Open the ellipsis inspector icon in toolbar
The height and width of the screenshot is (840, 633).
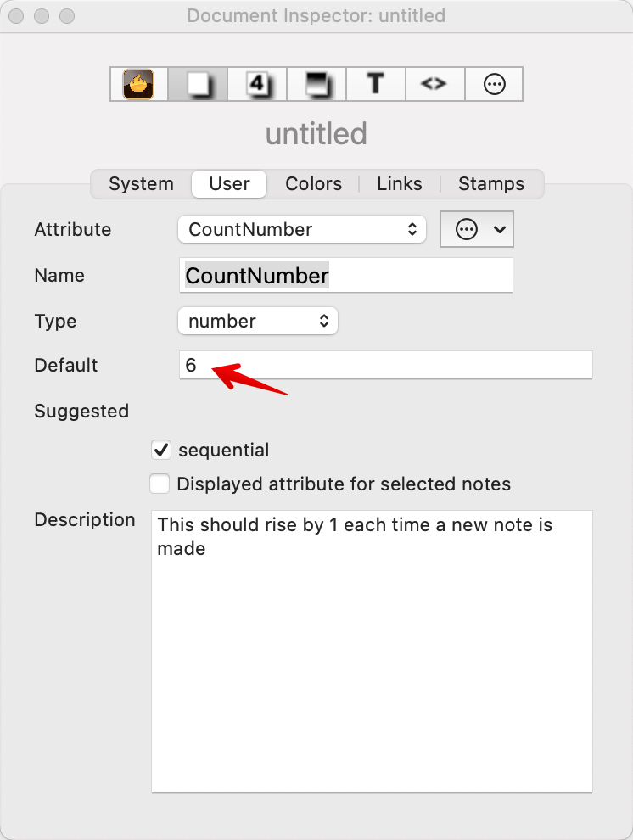494,84
